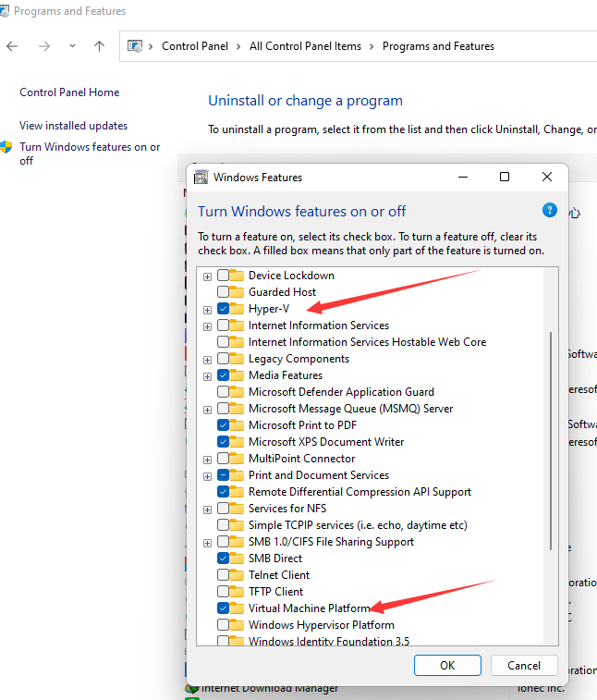Screen dimensions: 597x700
Task: Click the Back arrow in Programs and Features
Action: [x=12, y=46]
